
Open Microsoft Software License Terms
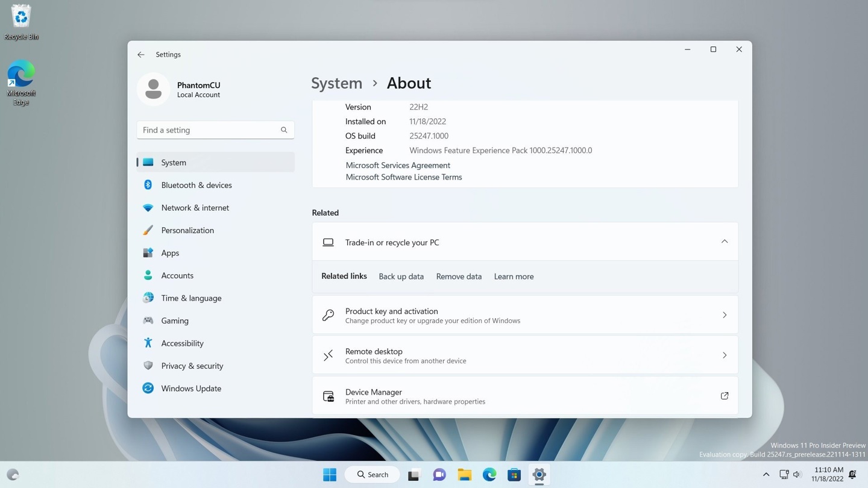[403, 177]
